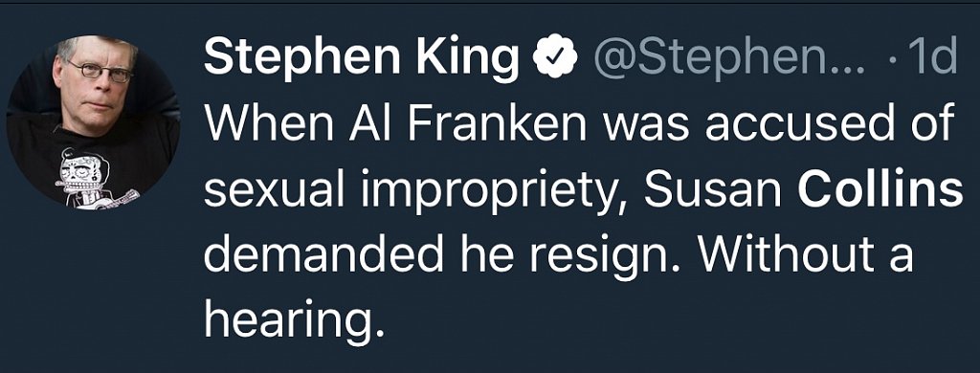Viewport: 980px width, 373px height.
Task: Open Stephen King's profile picture
Action: [x=93, y=121]
